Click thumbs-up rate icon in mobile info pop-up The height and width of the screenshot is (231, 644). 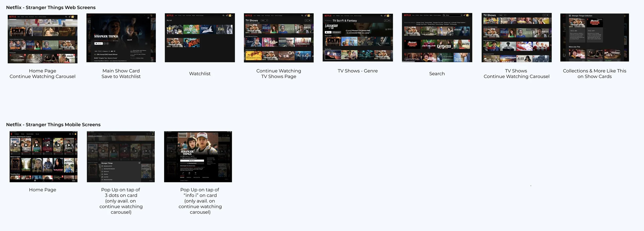pyautogui.click(x=189, y=173)
